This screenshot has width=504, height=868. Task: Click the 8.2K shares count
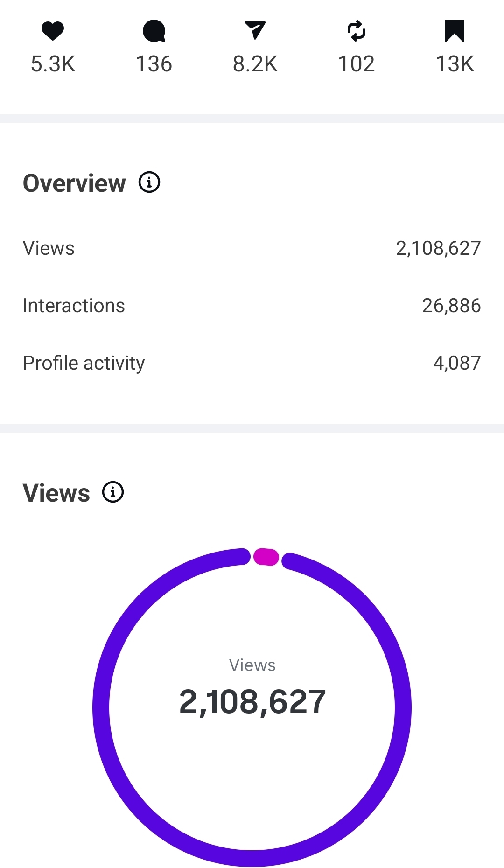pos(255,64)
